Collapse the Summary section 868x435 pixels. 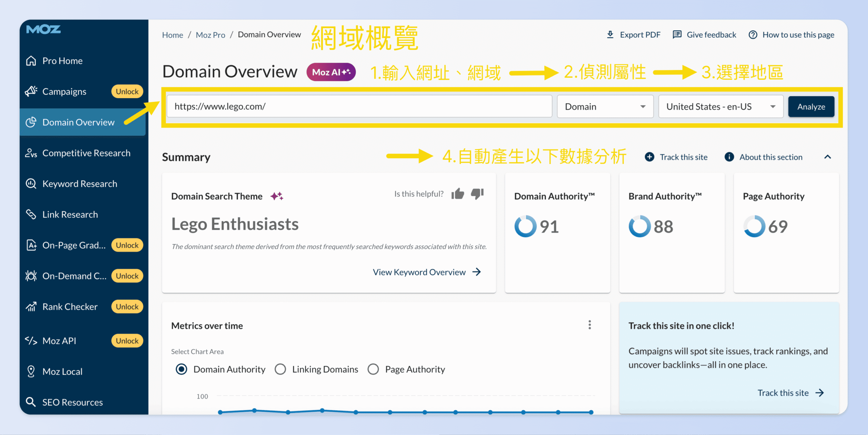[x=828, y=157]
